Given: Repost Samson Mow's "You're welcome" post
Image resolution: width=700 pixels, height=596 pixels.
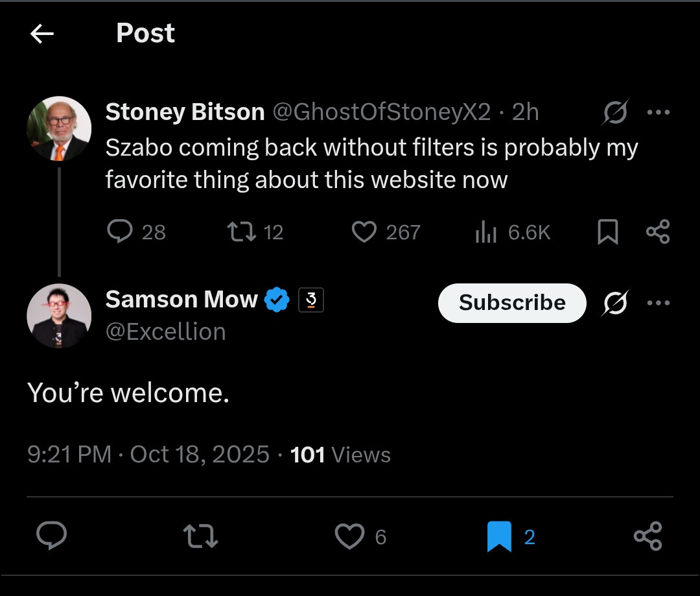Looking at the screenshot, I should point(200,536).
